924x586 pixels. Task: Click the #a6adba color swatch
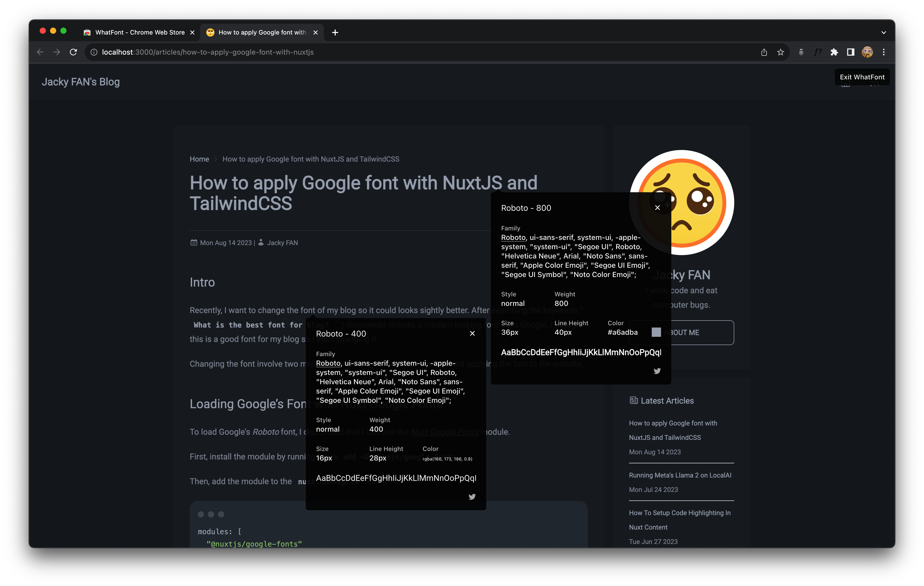tap(656, 332)
